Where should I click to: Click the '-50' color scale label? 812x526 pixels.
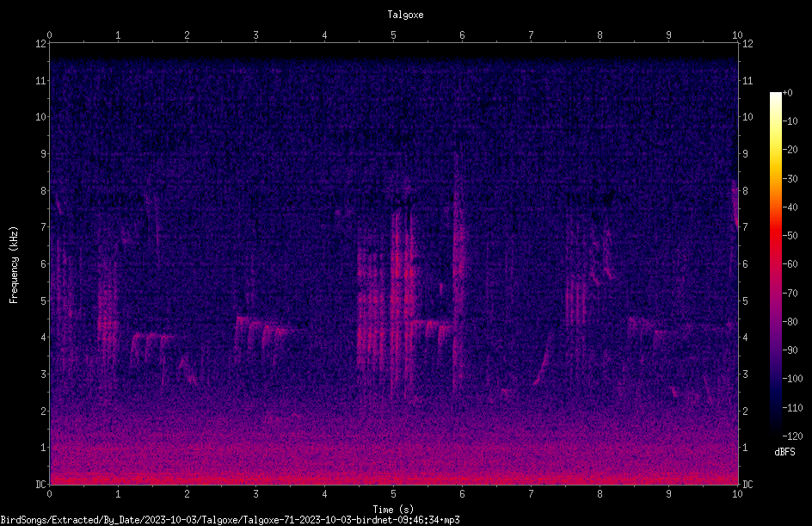(790, 236)
